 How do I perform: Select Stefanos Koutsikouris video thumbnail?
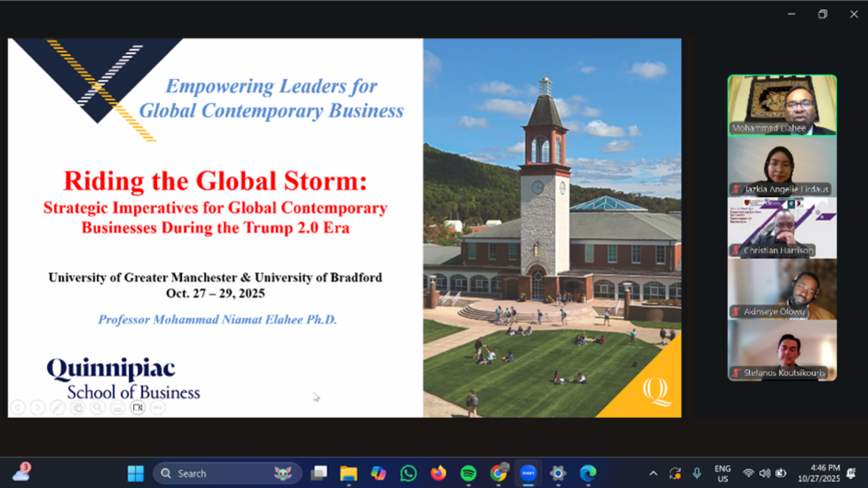(x=782, y=350)
